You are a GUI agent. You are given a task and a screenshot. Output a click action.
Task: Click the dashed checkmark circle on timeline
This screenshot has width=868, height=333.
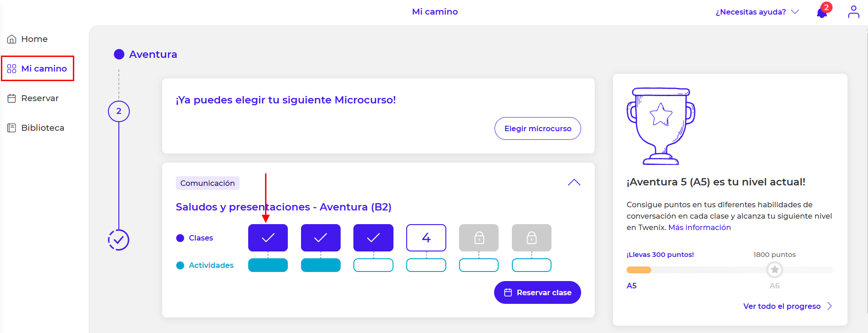(x=118, y=240)
